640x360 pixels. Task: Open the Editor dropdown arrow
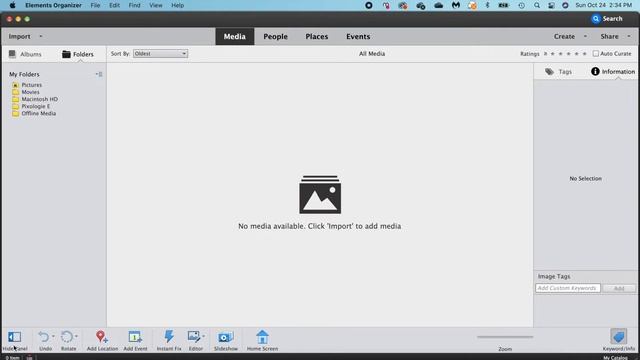point(204,336)
